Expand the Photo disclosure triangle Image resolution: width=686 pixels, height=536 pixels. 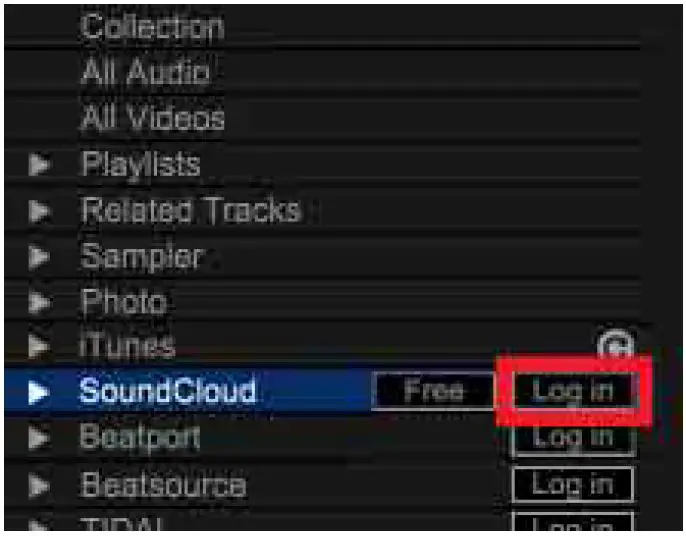point(39,301)
